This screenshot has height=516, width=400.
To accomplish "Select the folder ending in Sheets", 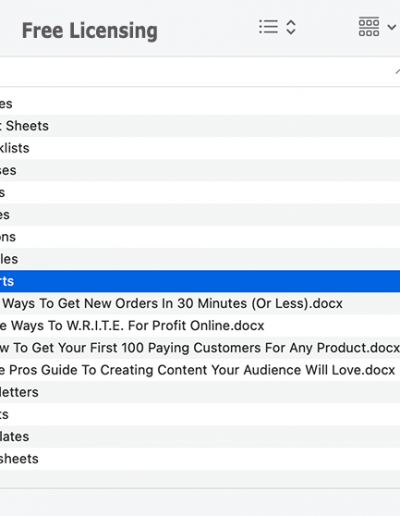I will click(200, 126).
